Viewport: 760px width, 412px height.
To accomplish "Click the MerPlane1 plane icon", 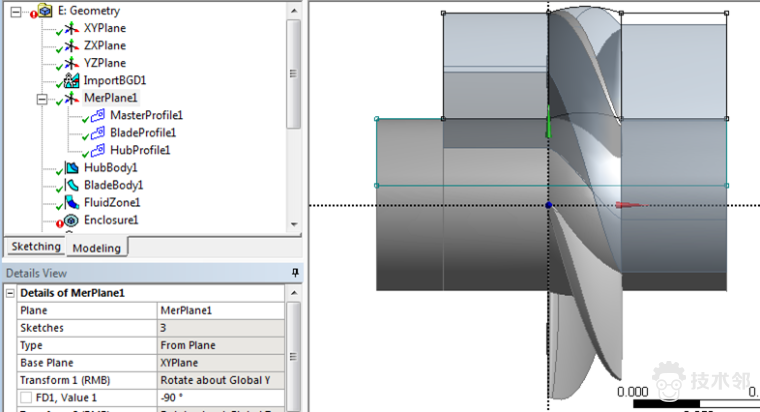I will pos(71,98).
